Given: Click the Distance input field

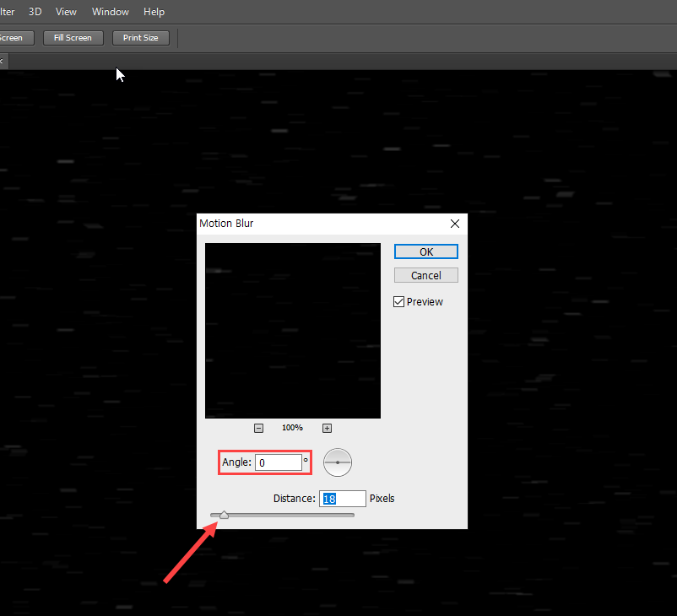Looking at the screenshot, I should click(x=343, y=499).
